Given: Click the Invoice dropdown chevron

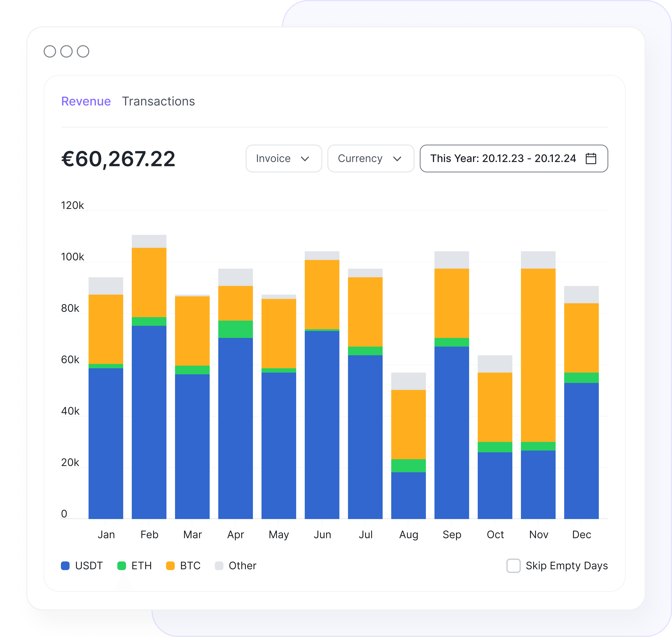Looking at the screenshot, I should tap(305, 159).
